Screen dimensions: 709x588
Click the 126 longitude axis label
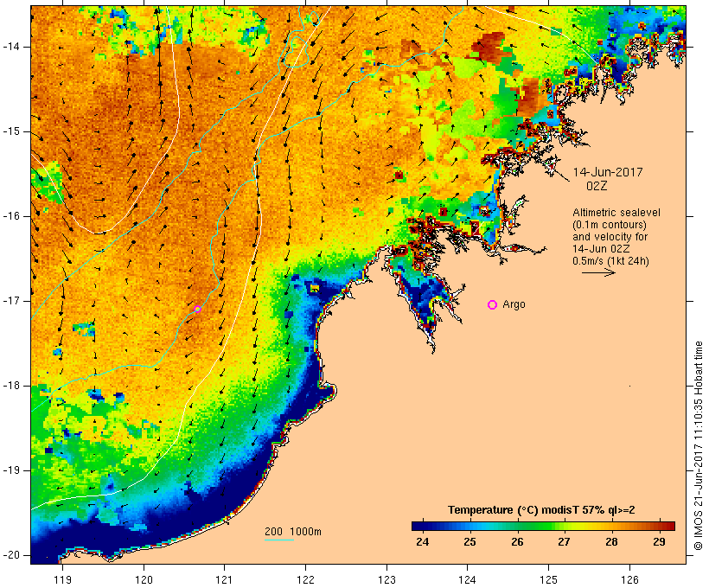[x=629, y=580]
